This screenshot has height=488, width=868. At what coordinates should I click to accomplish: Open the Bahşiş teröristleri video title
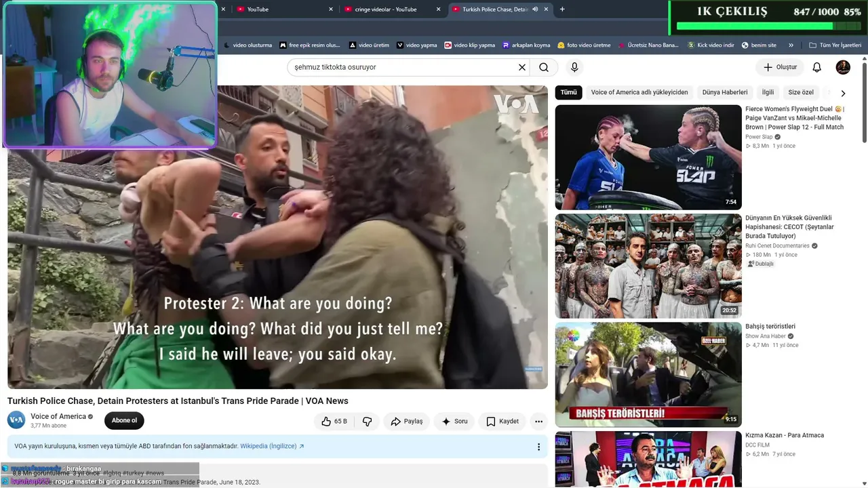click(x=770, y=327)
